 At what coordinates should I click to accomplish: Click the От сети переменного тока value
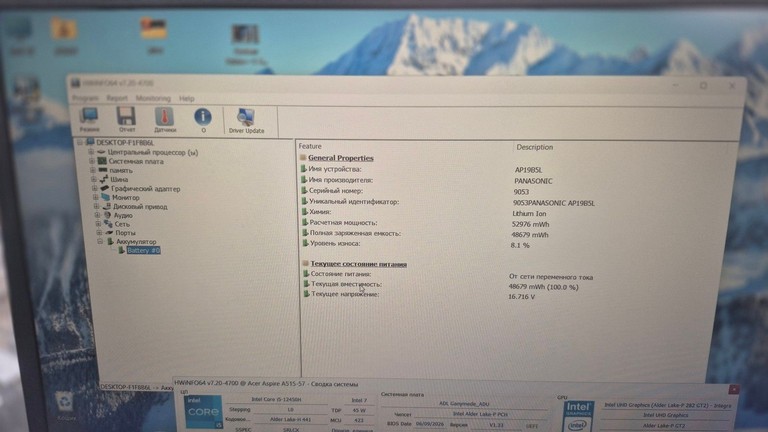coord(551,277)
